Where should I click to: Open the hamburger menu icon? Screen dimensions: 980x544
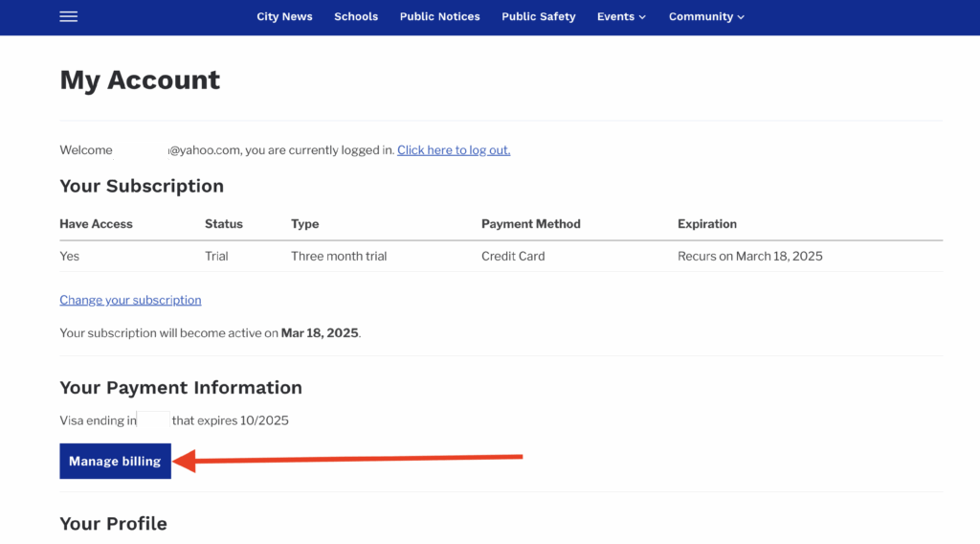(x=69, y=17)
